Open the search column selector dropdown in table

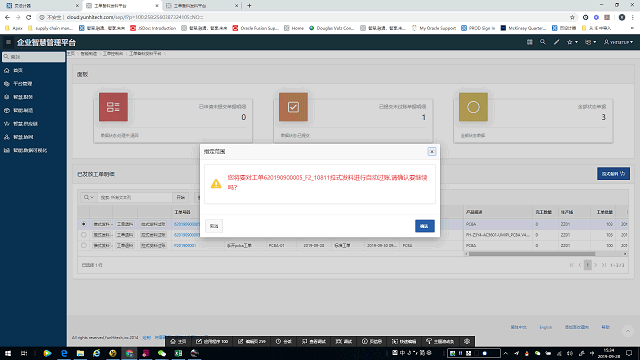point(89,197)
